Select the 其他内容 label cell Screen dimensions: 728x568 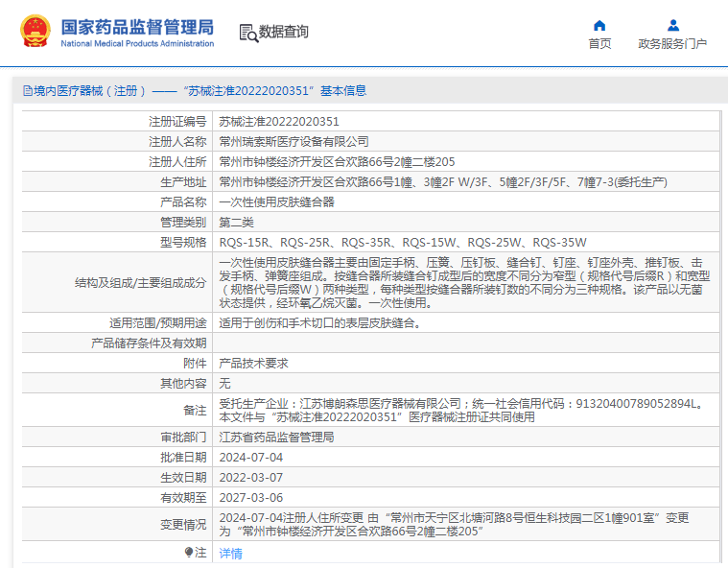183,383
